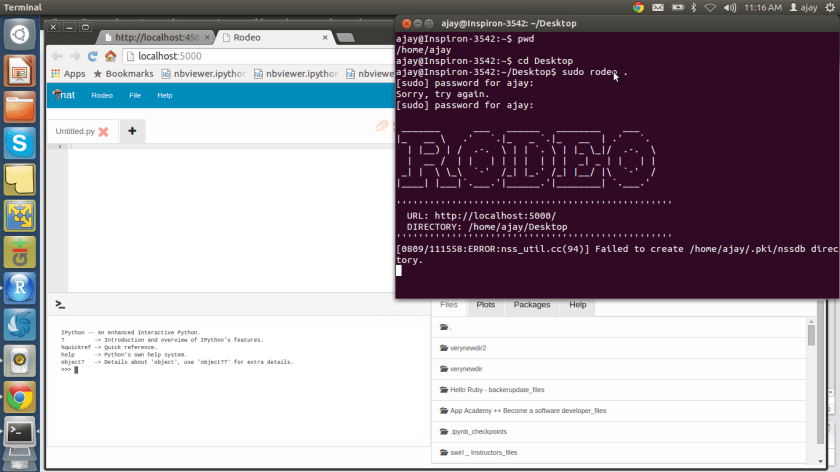The height and width of the screenshot is (472, 840).
Task: Open the Help menu in Rodeo navbar
Action: (x=164, y=95)
